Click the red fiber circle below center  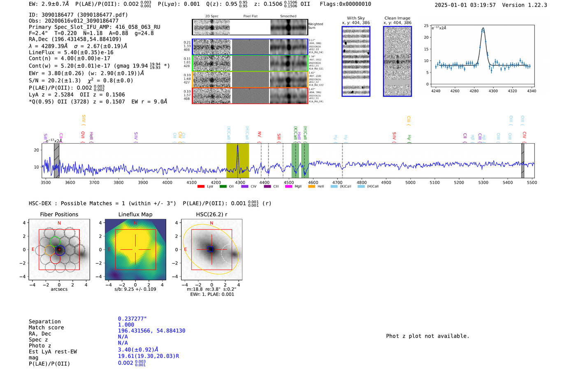point(56,259)
